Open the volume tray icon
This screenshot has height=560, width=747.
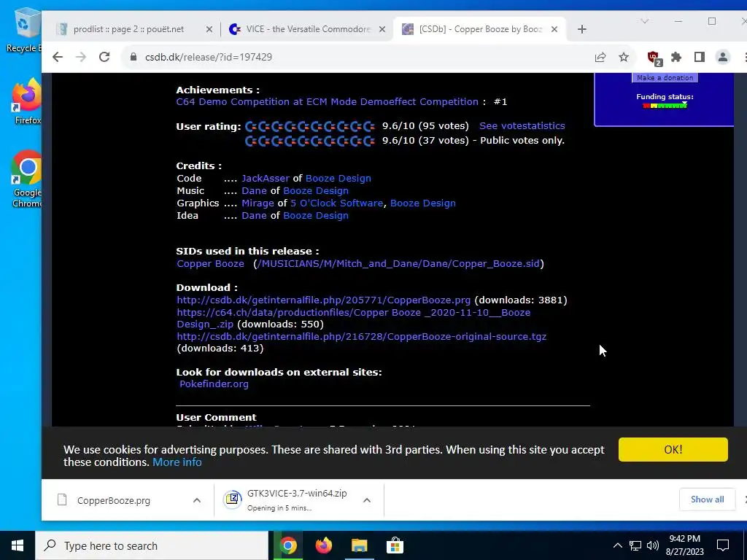tap(653, 545)
